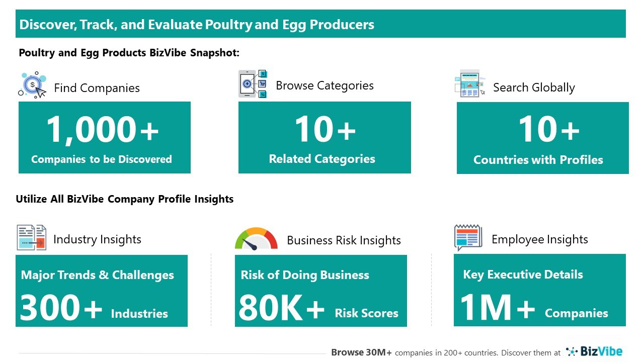Select the 1M+ Companies executive details tile
The width and height of the screenshot is (644, 362).
click(x=539, y=290)
